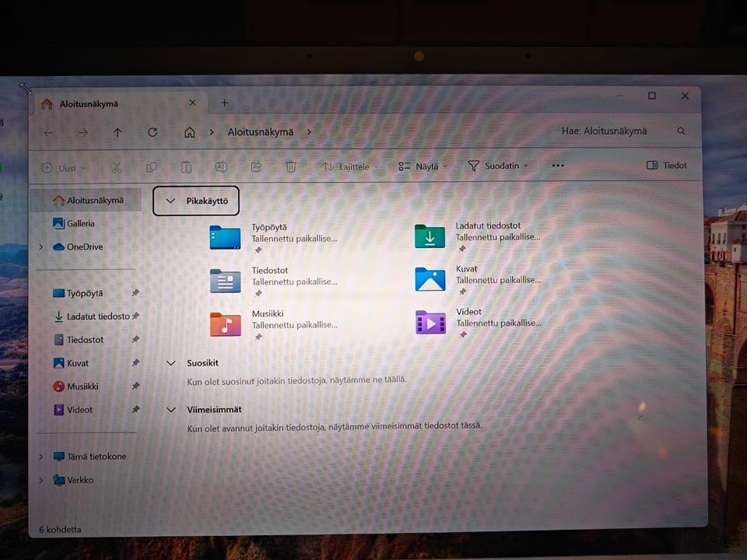Open the Tiedostot folder tile
Screen dimensions: 747x560
pyautogui.click(x=273, y=281)
